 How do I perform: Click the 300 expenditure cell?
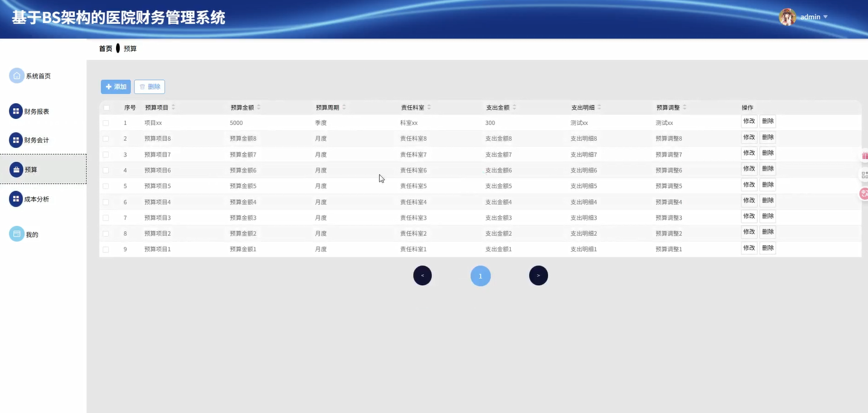pos(490,123)
